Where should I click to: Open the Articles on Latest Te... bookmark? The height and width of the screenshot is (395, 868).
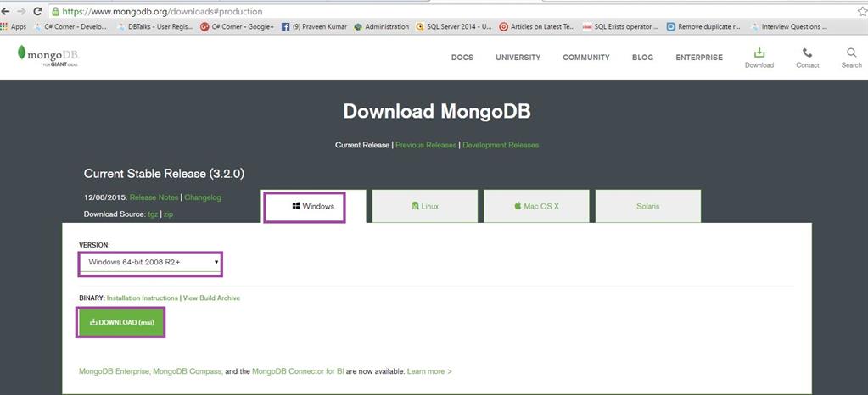[x=537, y=26]
